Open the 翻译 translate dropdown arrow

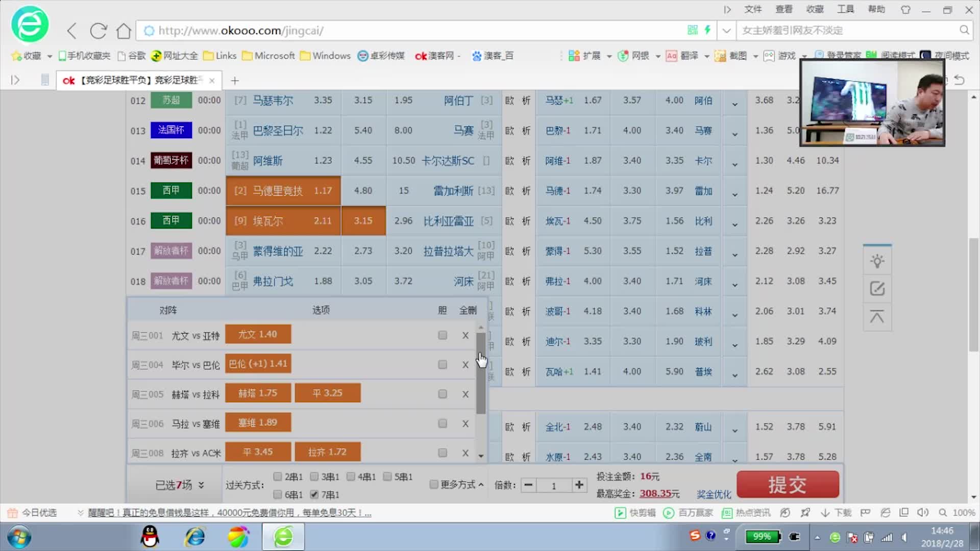(707, 56)
